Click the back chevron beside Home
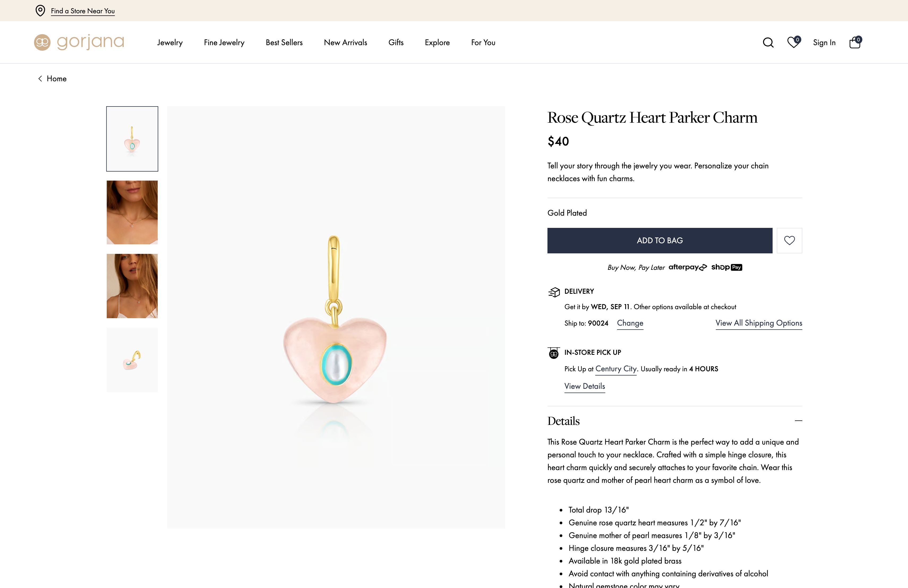 click(x=40, y=79)
